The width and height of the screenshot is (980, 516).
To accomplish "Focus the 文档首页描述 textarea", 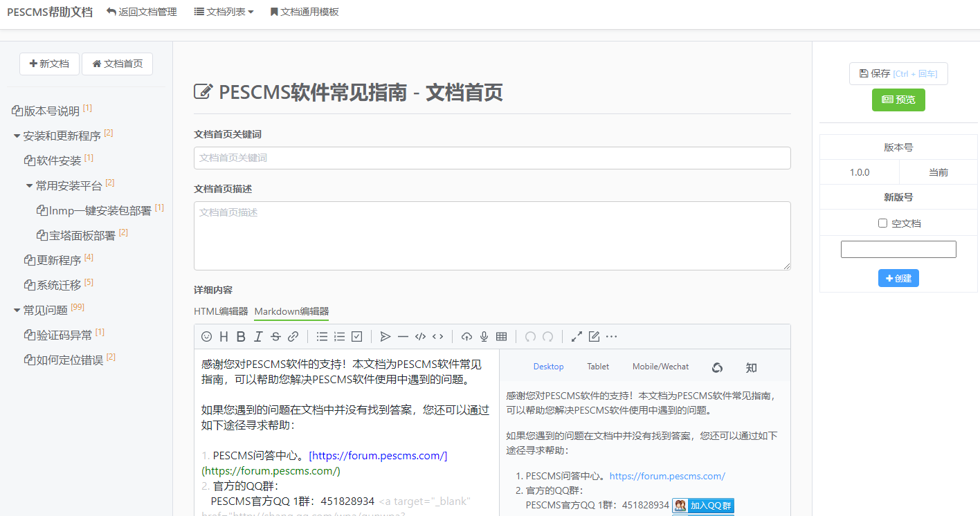I will click(492, 236).
